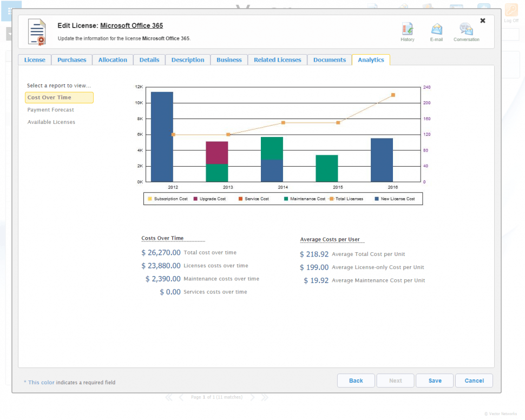The height and width of the screenshot is (420, 525).
Task: Open the Conversation icon
Action: click(x=466, y=29)
